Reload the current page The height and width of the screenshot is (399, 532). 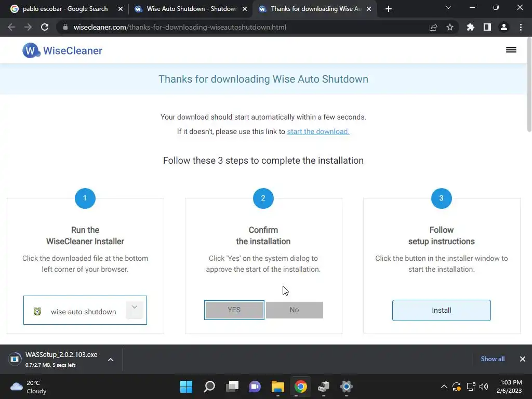pyautogui.click(x=45, y=27)
